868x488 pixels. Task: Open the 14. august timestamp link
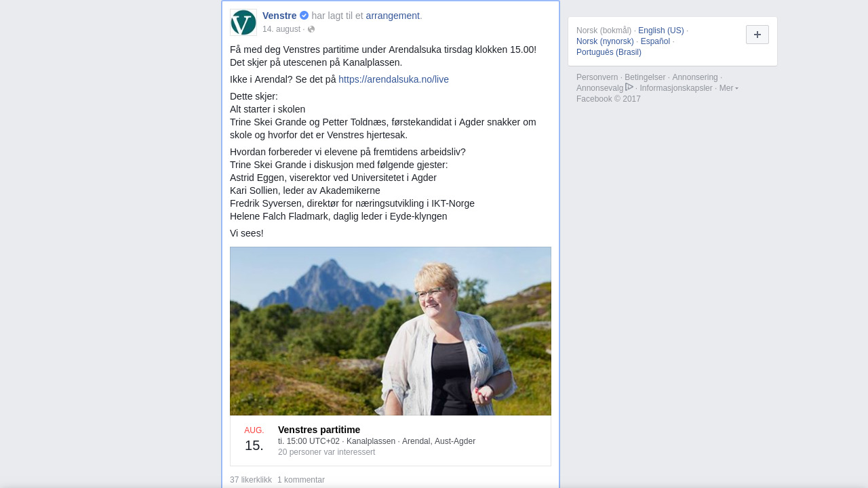[x=281, y=29]
